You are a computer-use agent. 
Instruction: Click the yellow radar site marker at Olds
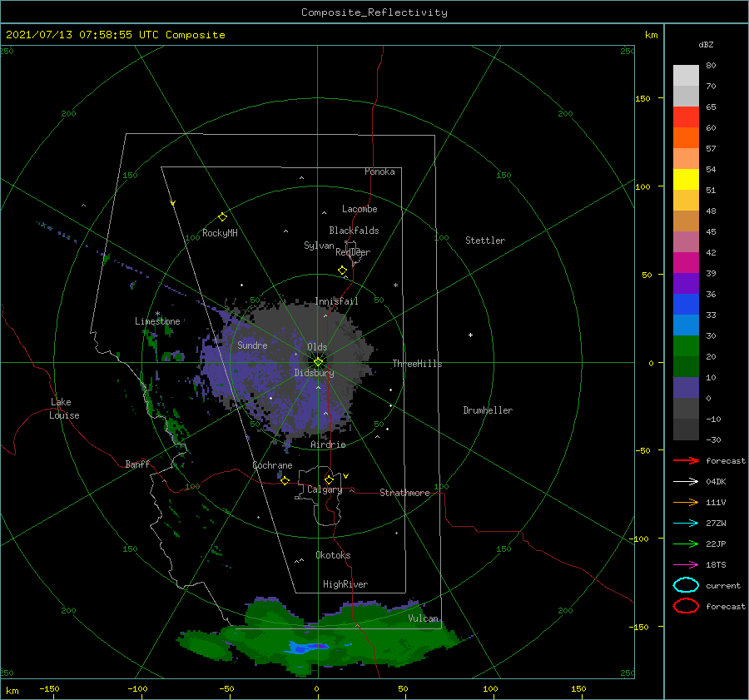click(318, 362)
